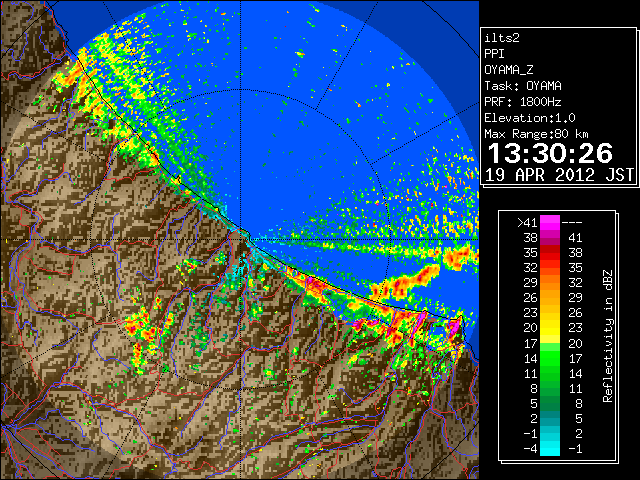This screenshot has height=480, width=640.
Task: Click the 'OYAMA_Z' product label
Action: tap(509, 70)
